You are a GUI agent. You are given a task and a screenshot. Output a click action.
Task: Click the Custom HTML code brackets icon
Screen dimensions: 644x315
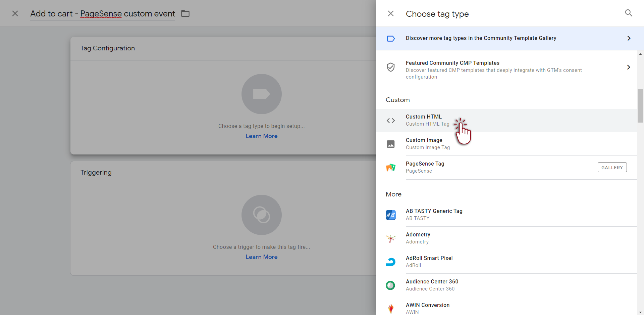pos(391,121)
